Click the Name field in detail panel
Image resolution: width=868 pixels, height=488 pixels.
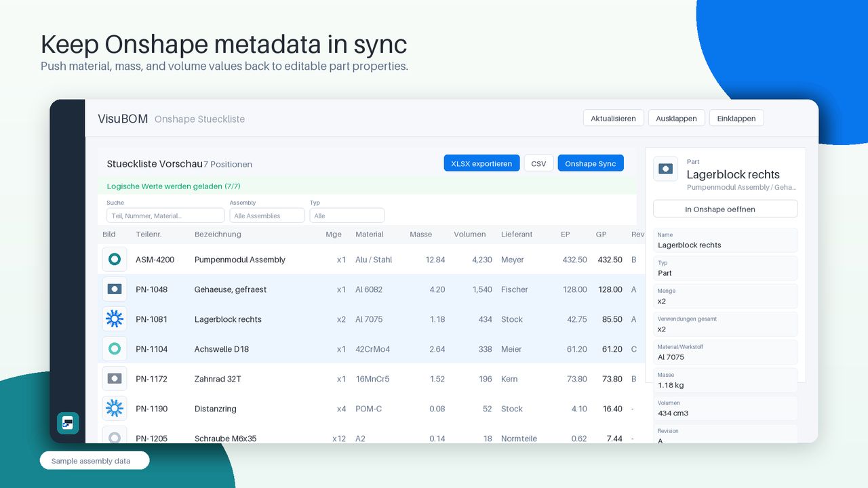pos(726,241)
